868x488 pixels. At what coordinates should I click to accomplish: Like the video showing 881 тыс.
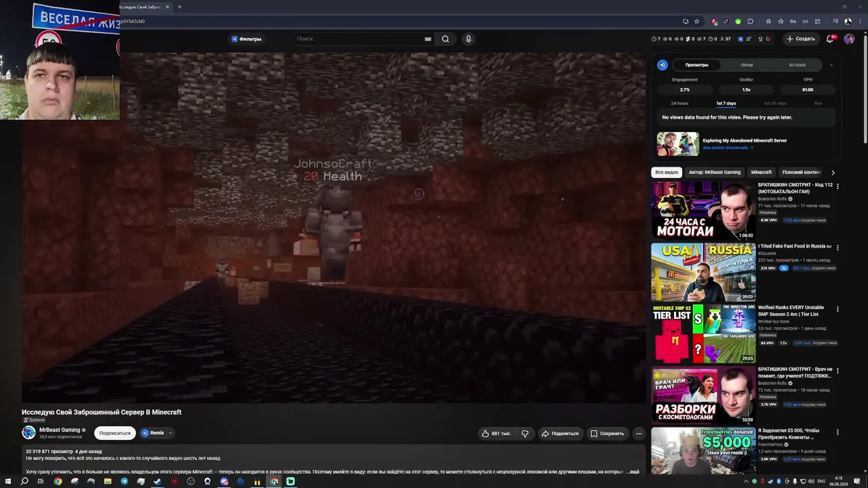[x=497, y=434]
